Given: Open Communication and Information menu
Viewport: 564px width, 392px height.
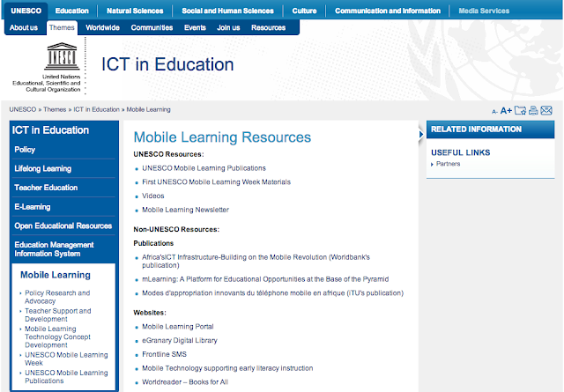Looking at the screenshot, I should [x=388, y=11].
